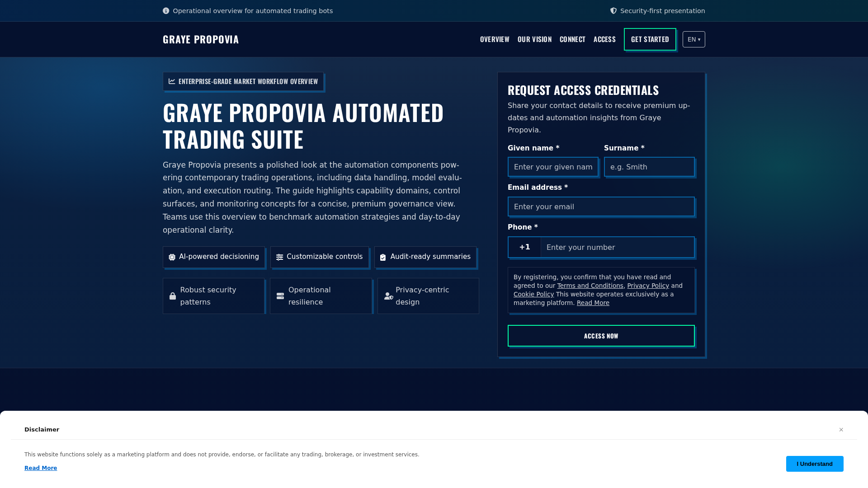Click the Enterprise-grade Market Workflow Overview badge
Image resolution: width=868 pixels, height=488 pixels.
coord(243,81)
